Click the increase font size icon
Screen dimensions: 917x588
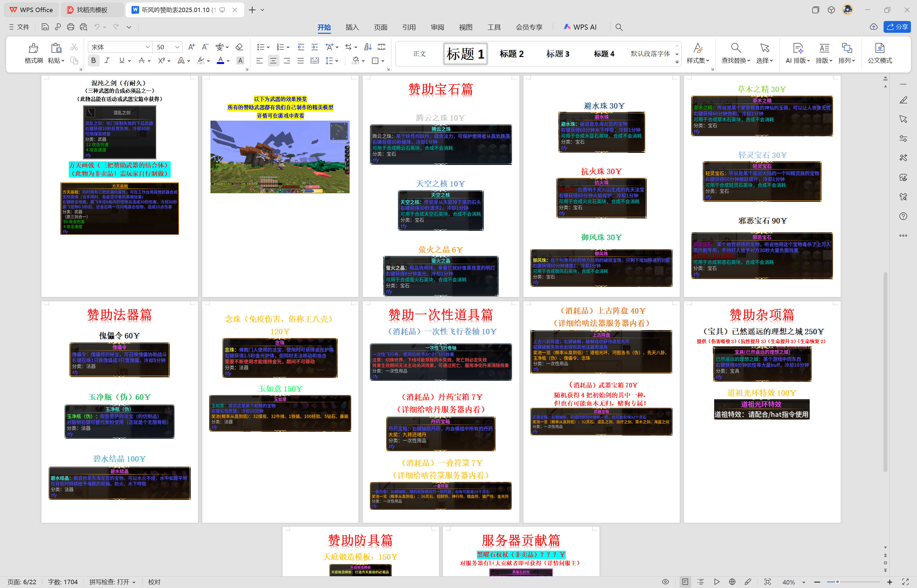coord(191,47)
